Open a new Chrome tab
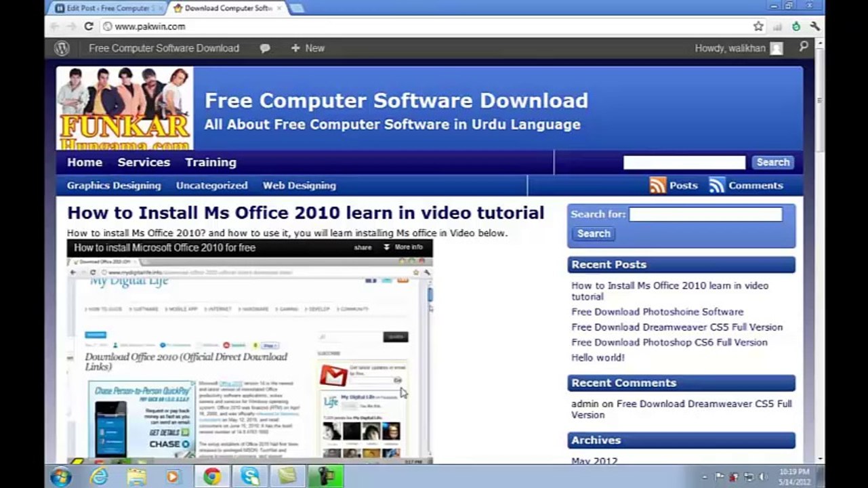 [296, 8]
